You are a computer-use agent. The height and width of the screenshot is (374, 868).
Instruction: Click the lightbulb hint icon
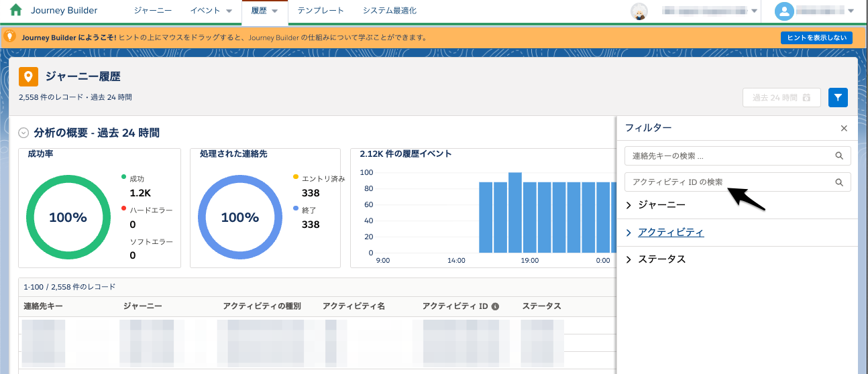(10, 36)
